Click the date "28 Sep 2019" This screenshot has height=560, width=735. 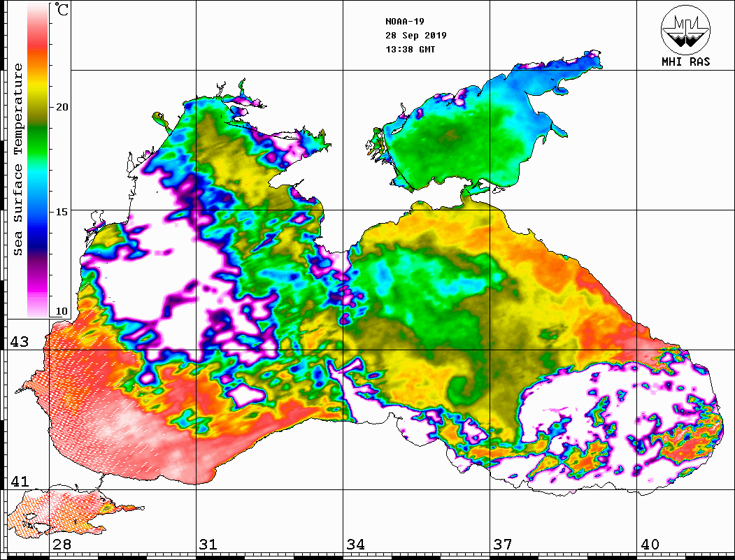(x=416, y=36)
